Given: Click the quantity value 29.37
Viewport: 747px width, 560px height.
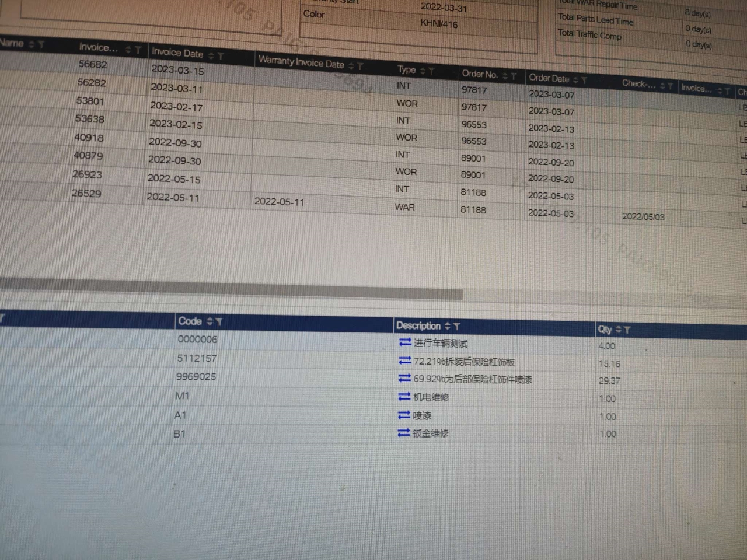Looking at the screenshot, I should pyautogui.click(x=609, y=380).
